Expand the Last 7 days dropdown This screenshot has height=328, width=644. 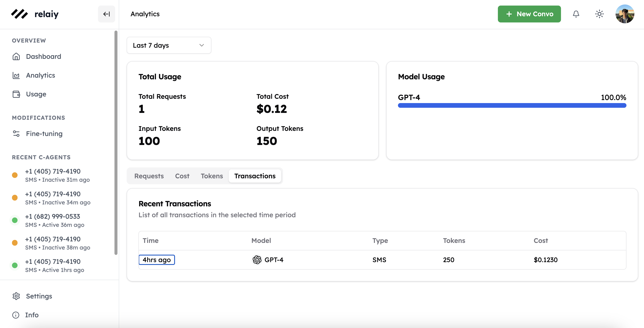[x=169, y=45]
